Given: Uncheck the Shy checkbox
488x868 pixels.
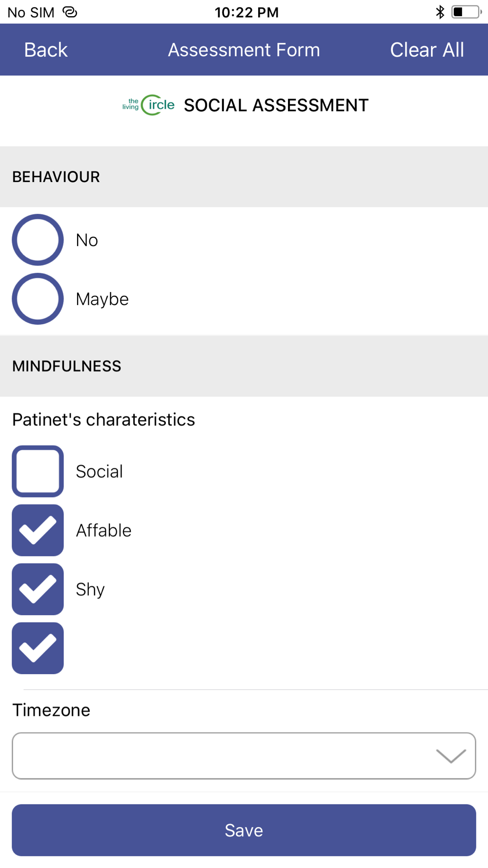Looking at the screenshot, I should (x=38, y=589).
